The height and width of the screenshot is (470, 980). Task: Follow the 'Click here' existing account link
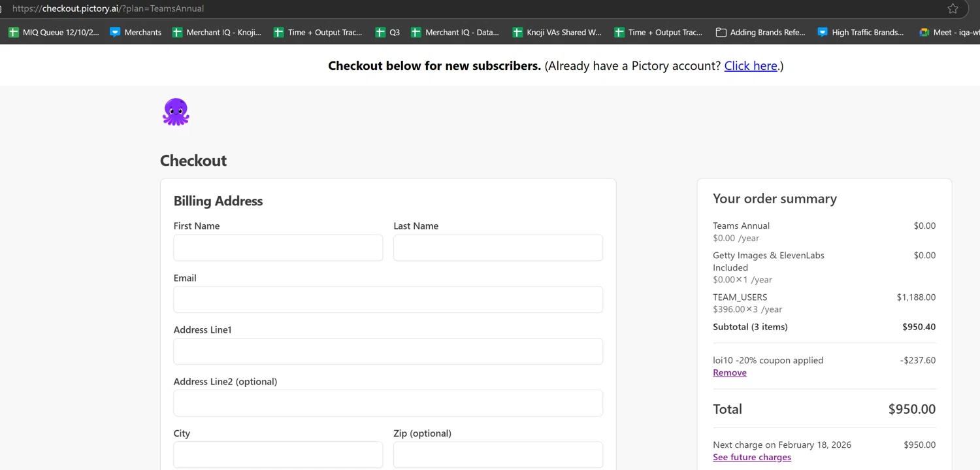click(x=751, y=65)
